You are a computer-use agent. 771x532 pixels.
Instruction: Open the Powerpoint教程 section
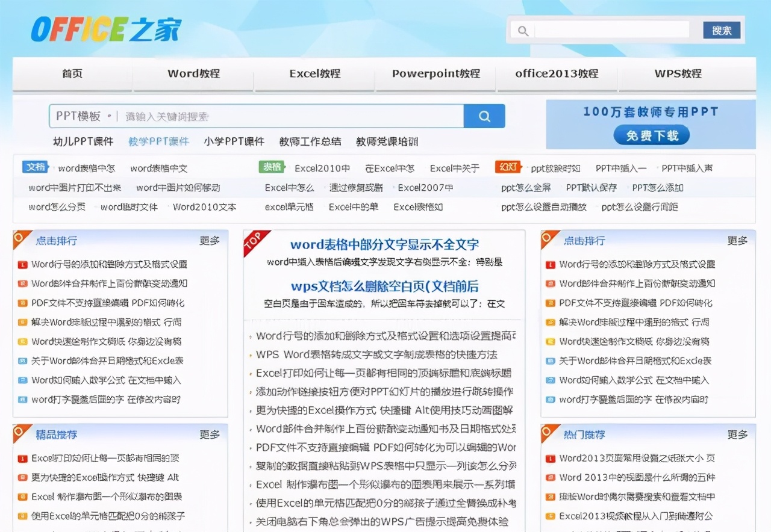click(x=435, y=74)
